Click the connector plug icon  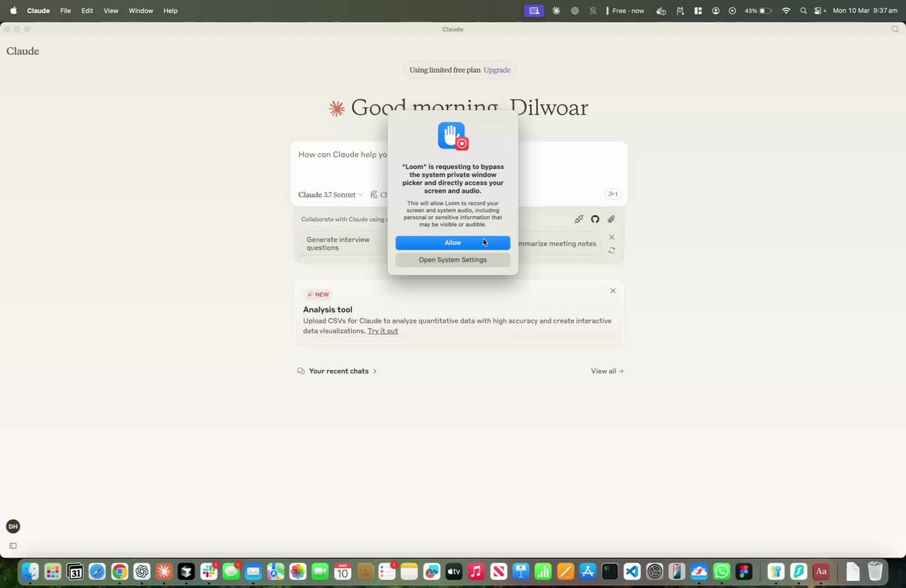579,219
